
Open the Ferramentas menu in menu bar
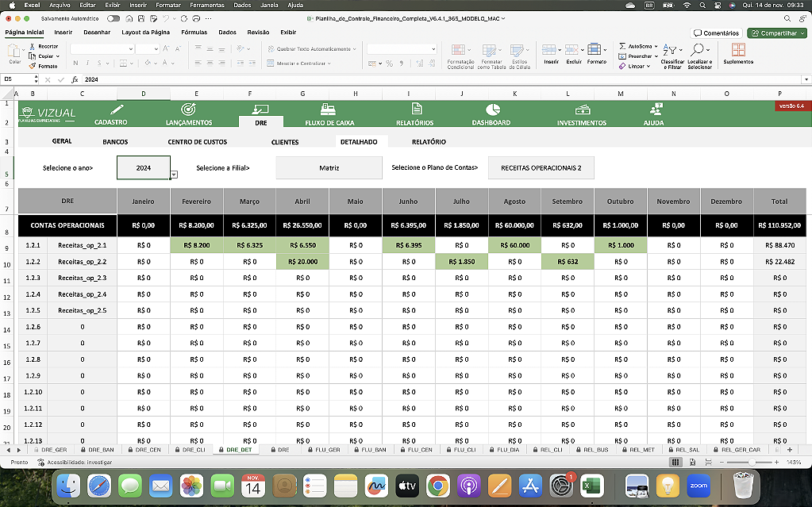tap(207, 6)
